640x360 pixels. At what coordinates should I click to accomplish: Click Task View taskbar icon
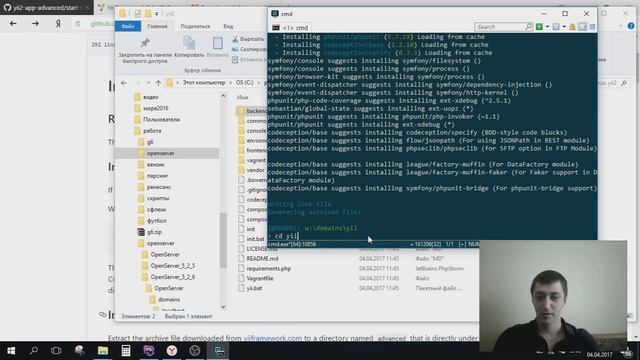[x=56, y=351]
